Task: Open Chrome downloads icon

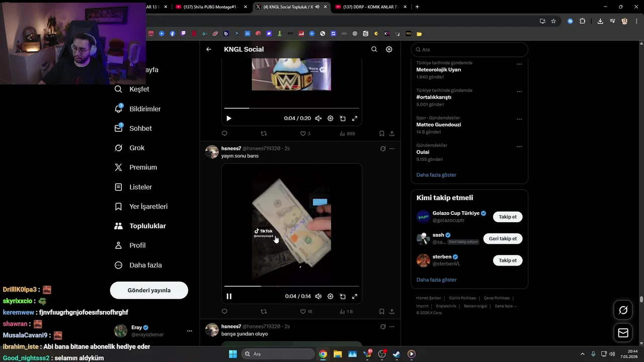Action: (x=600, y=21)
